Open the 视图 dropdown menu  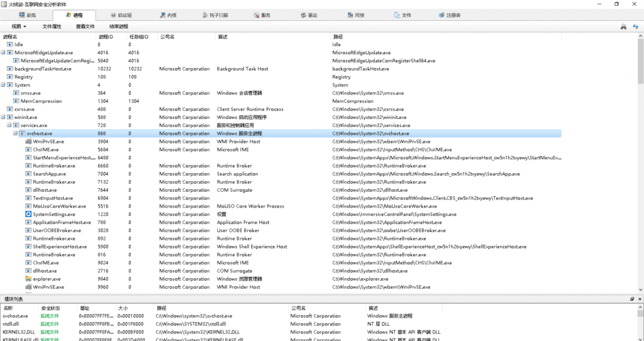tap(19, 26)
